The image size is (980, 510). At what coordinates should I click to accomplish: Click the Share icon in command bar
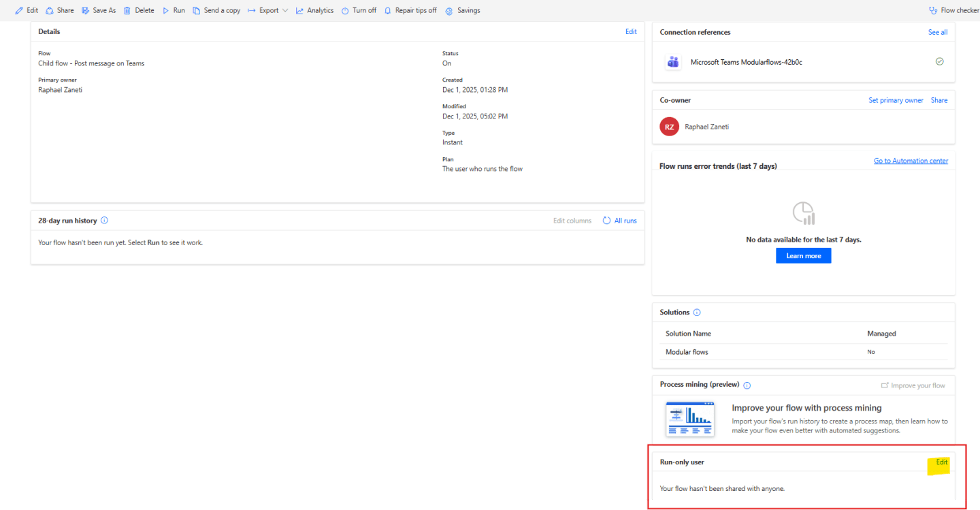(50, 10)
